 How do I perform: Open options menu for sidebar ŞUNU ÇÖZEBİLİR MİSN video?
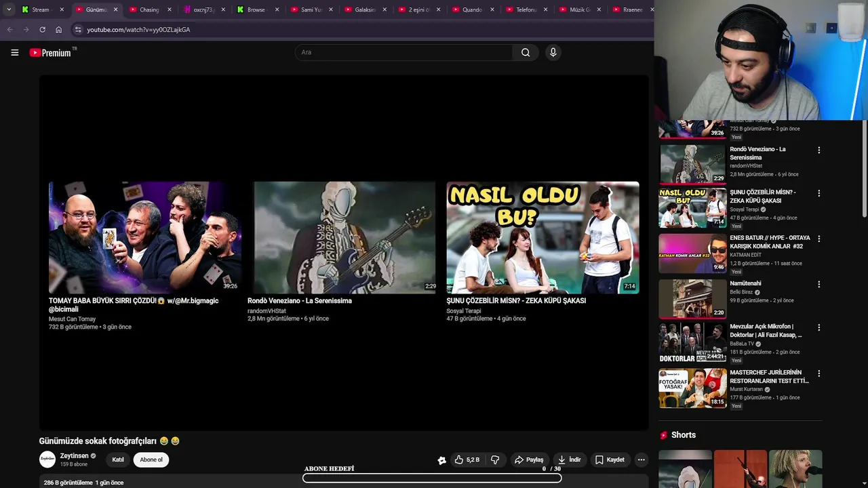coord(818,193)
